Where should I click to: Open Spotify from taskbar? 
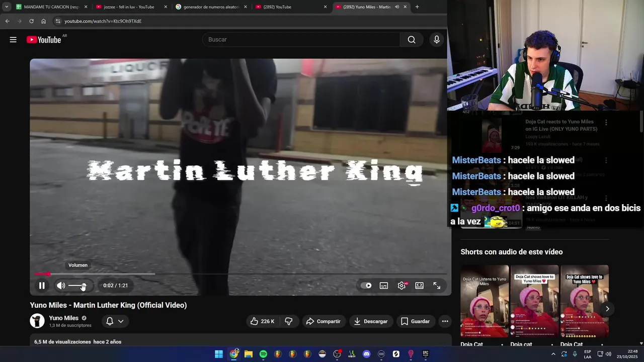point(263,354)
